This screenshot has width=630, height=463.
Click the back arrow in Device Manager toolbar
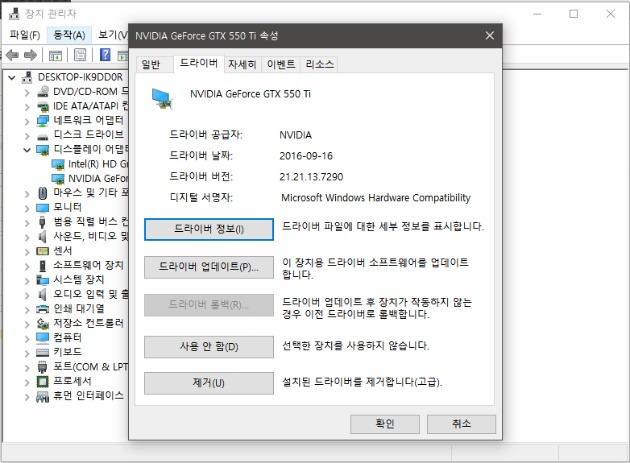pyautogui.click(x=12, y=55)
